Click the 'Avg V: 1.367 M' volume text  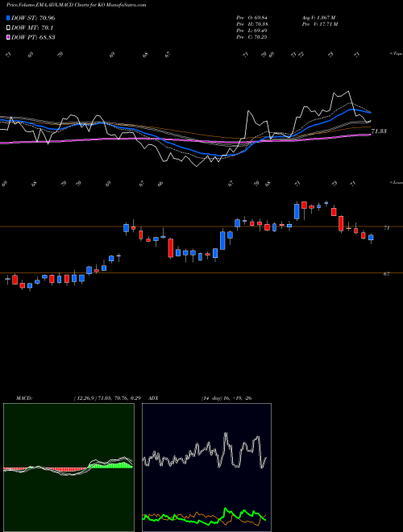(x=318, y=18)
